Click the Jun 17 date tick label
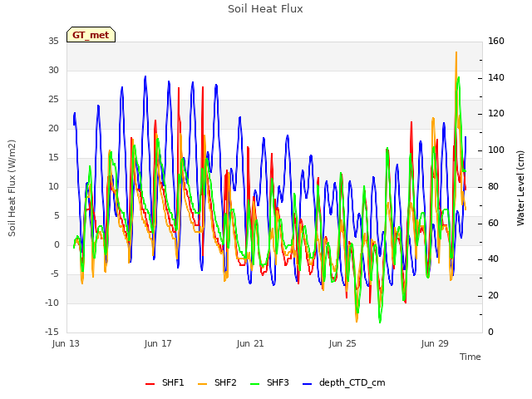Viewport: 532px width, 399px height. pyautogui.click(x=158, y=343)
